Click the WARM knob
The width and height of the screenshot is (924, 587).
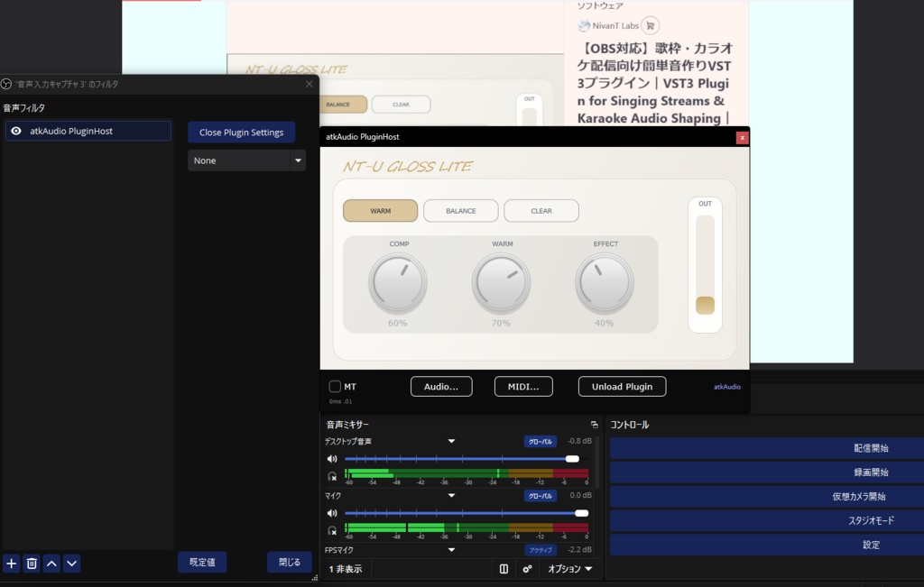coord(501,282)
